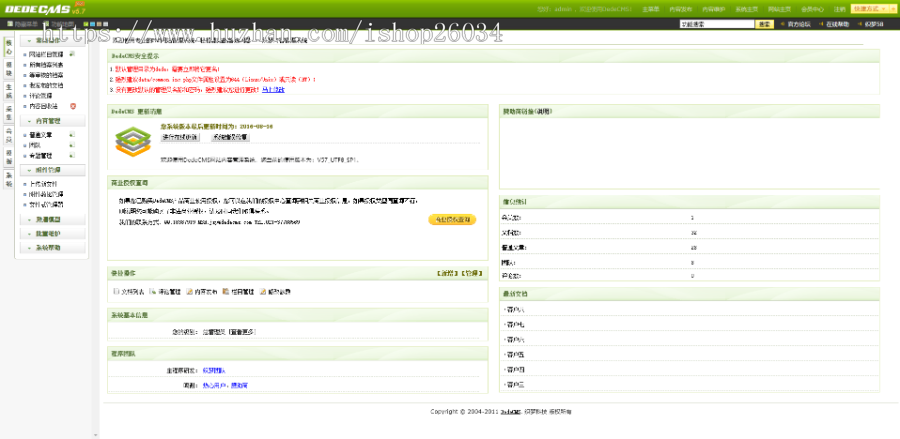The width and height of the screenshot is (900, 439).
Task: Switch to the 会员 vertical tab
Action: point(9,135)
